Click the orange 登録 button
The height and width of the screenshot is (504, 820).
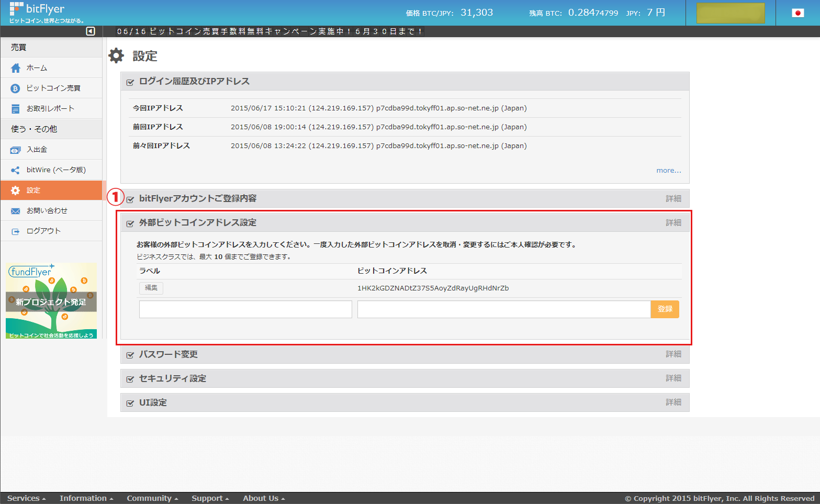coord(665,309)
